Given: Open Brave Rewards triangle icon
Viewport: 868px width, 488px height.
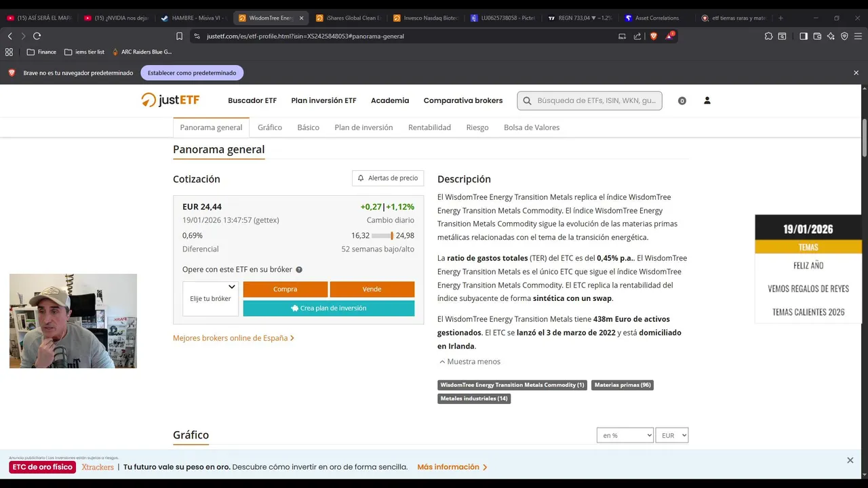Looking at the screenshot, I should 669,36.
